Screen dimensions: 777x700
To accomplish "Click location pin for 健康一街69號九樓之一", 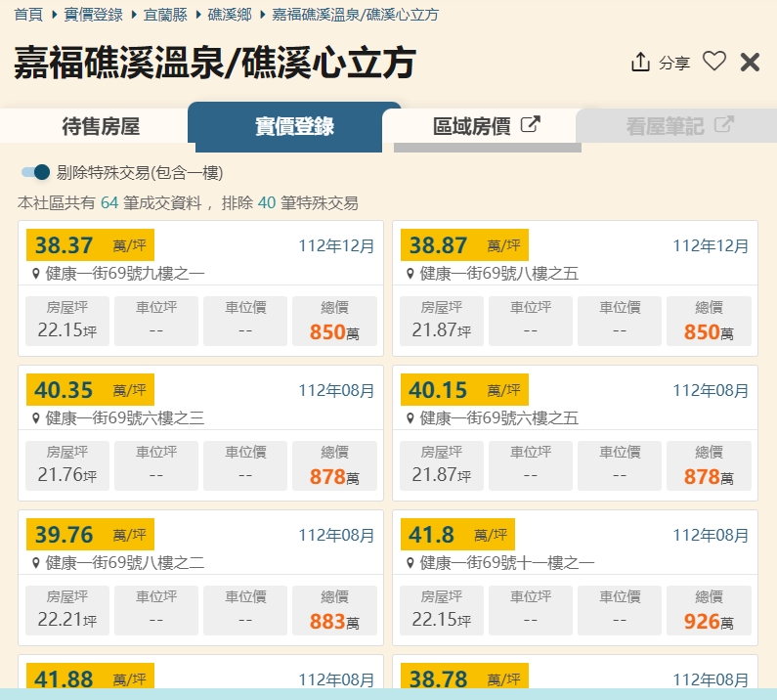I will point(36,274).
